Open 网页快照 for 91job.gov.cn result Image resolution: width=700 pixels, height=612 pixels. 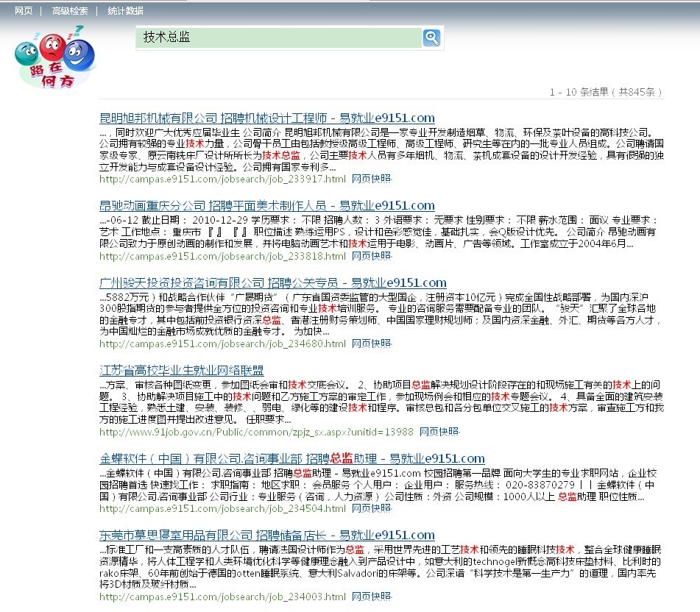pos(439,432)
